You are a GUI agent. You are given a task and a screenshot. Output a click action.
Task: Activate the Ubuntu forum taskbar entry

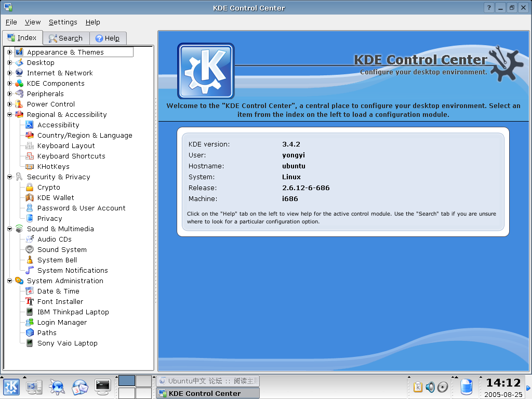pyautogui.click(x=208, y=381)
